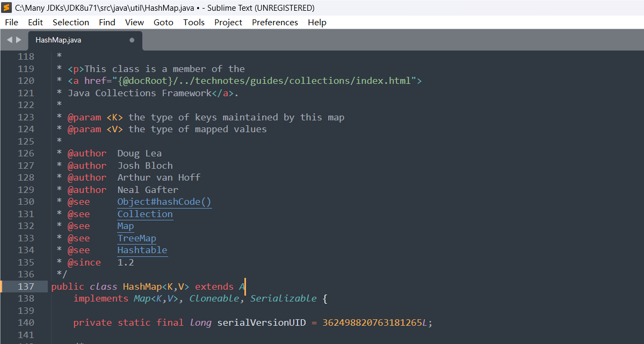Open the Goto menu
The width and height of the screenshot is (644, 344).
coord(163,22)
